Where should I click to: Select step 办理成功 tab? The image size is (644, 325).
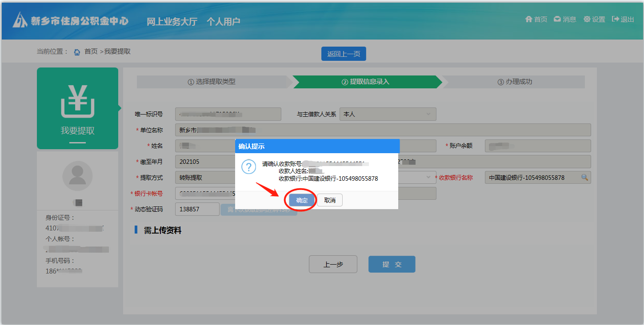coord(514,82)
